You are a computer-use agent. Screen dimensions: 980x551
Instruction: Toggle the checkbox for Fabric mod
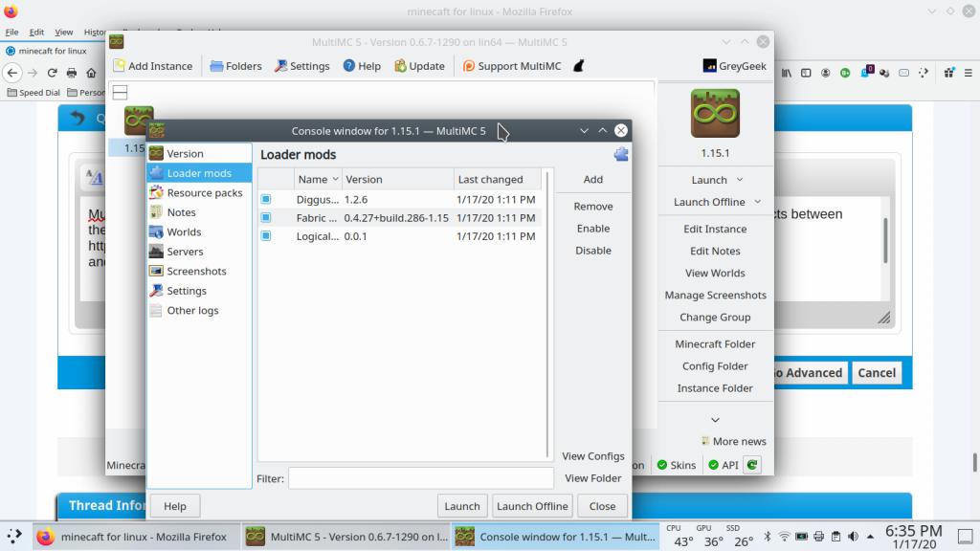pyautogui.click(x=266, y=218)
